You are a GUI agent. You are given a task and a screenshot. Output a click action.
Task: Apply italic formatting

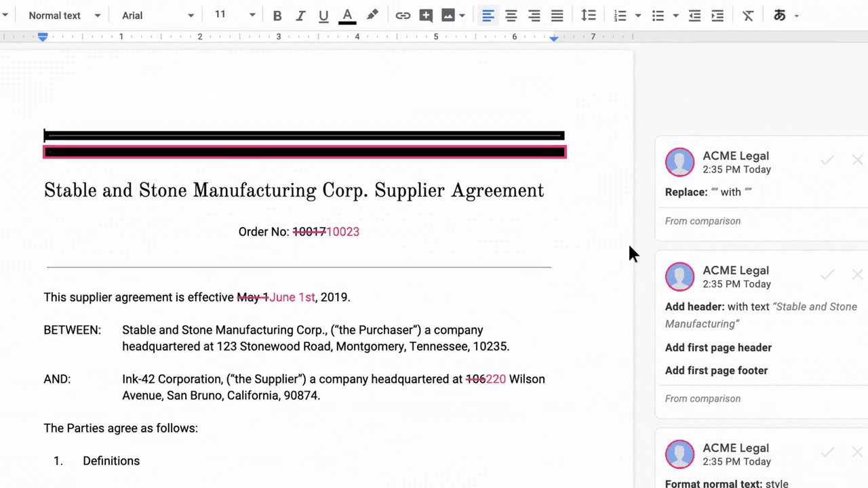coord(300,15)
